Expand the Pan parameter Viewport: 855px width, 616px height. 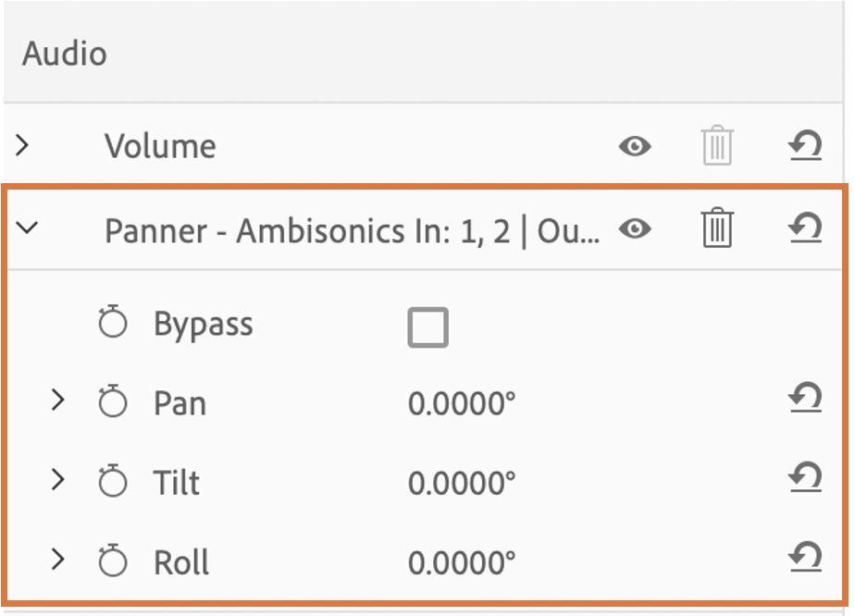tap(57, 400)
